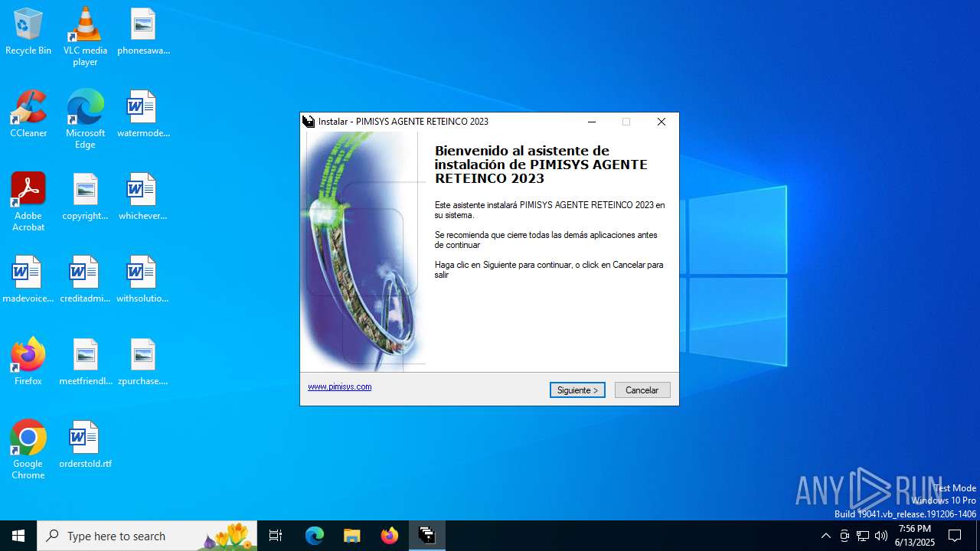Viewport: 980px width, 551px height.
Task: Select the Adobe Acrobat desktop shortcut
Action: (28, 202)
